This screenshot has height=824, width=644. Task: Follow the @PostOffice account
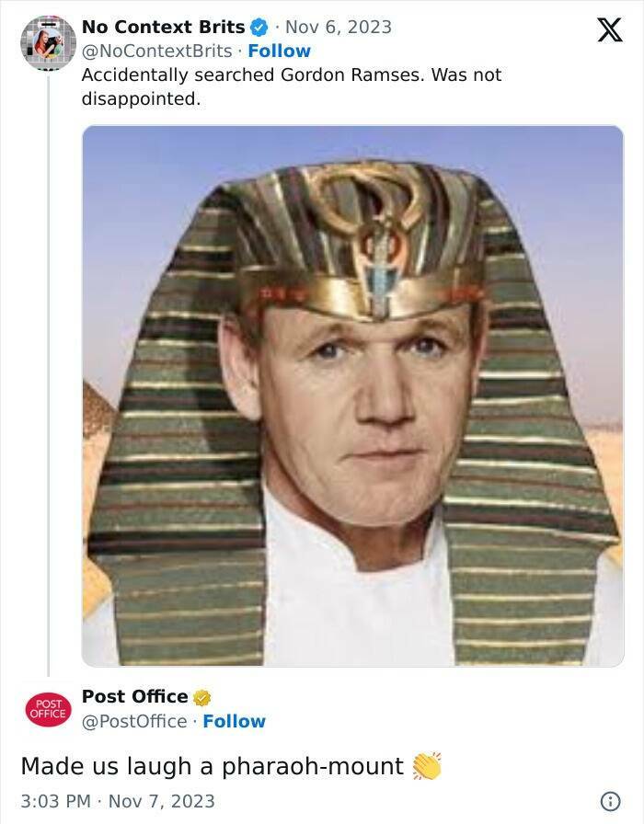click(234, 721)
